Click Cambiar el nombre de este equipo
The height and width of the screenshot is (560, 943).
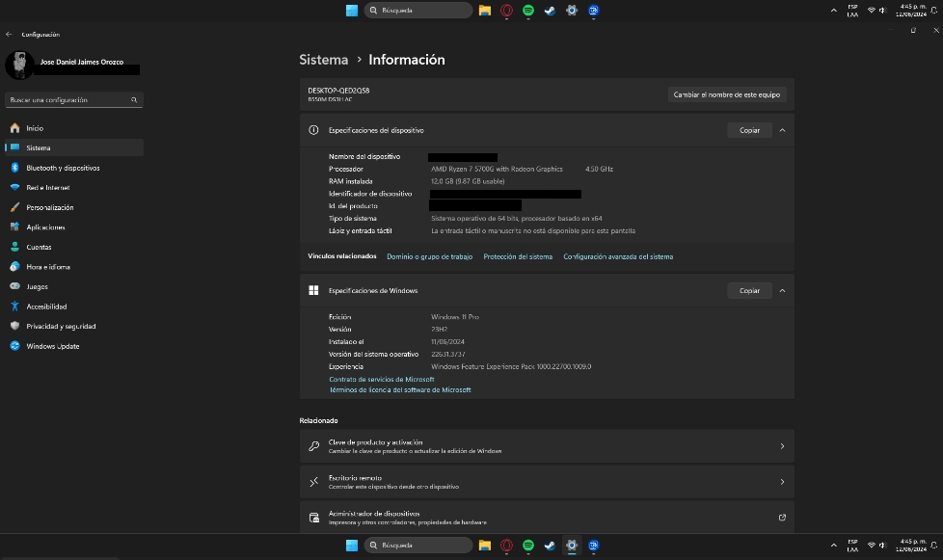[728, 94]
